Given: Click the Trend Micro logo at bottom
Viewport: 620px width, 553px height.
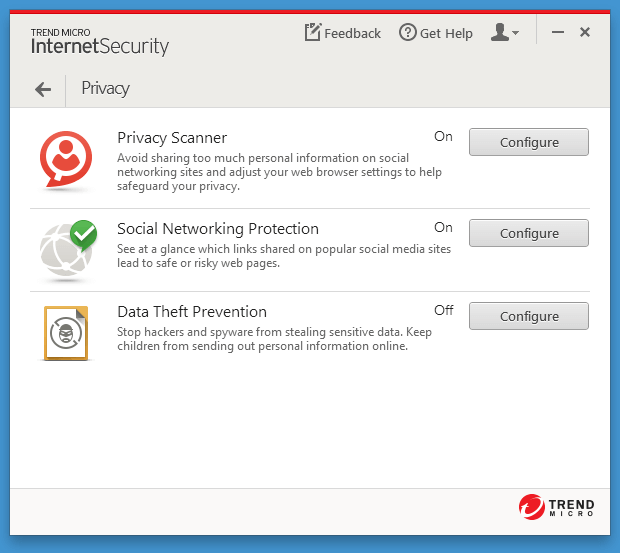Looking at the screenshot, I should [x=557, y=507].
